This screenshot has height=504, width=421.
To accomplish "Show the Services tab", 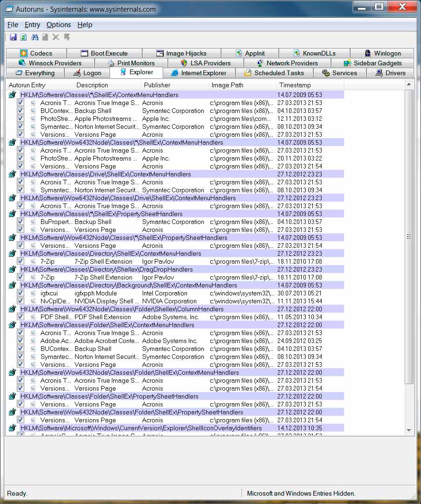I will 339,73.
